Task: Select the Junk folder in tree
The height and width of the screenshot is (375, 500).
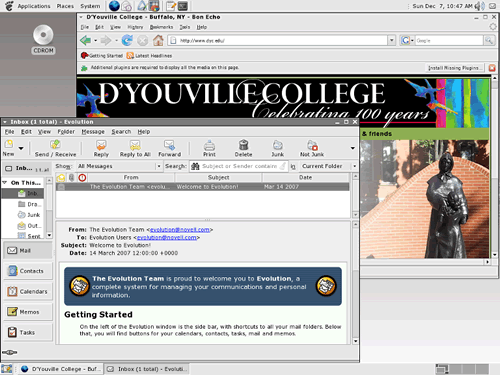Action: pyautogui.click(x=29, y=215)
